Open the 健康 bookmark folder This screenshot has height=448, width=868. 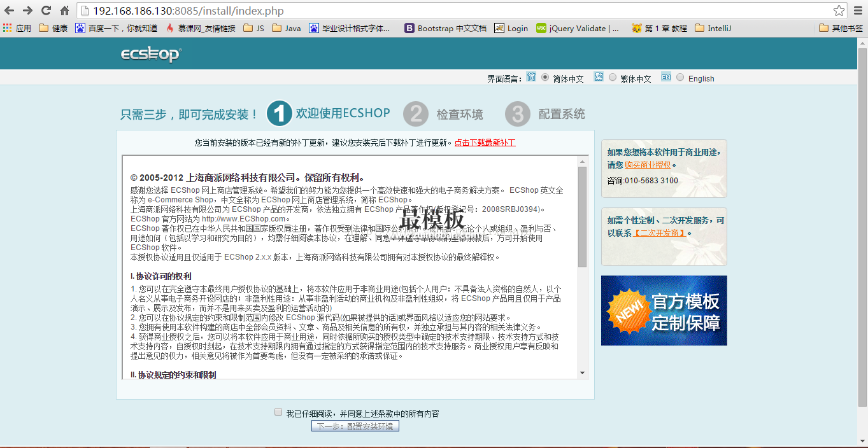(53, 28)
